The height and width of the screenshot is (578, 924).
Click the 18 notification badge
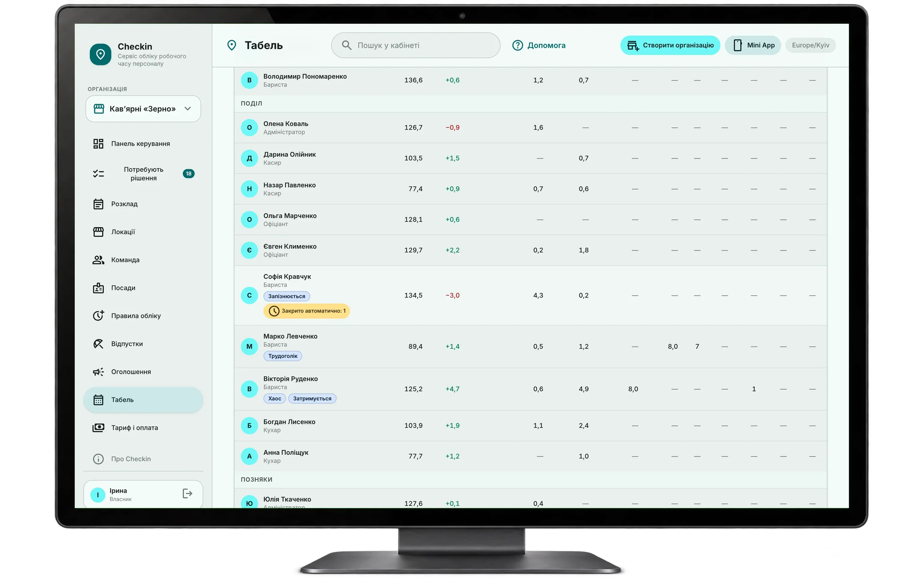[188, 174]
